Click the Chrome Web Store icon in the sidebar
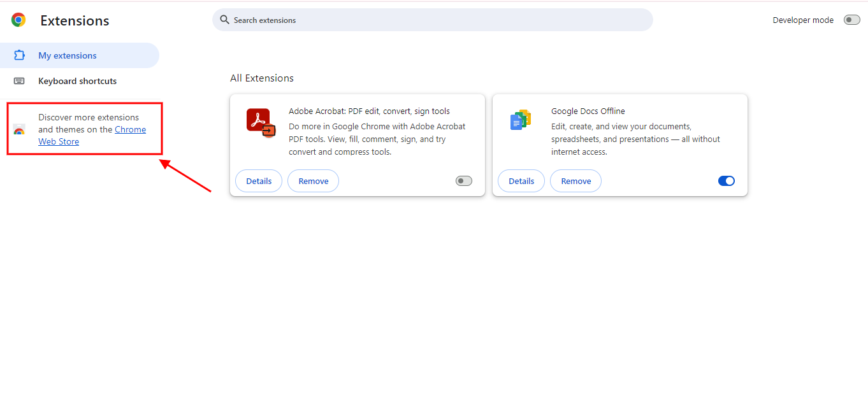 coord(19,130)
